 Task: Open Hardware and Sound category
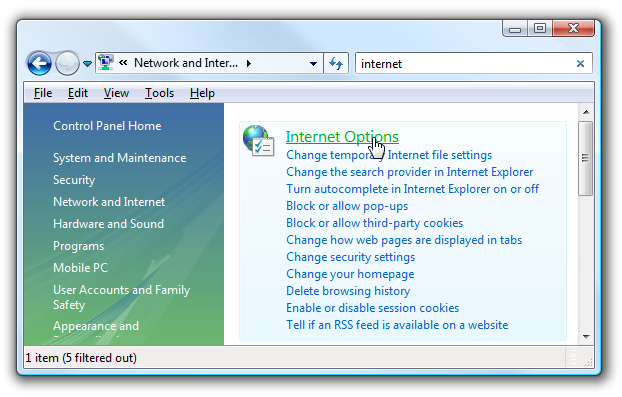pos(108,224)
